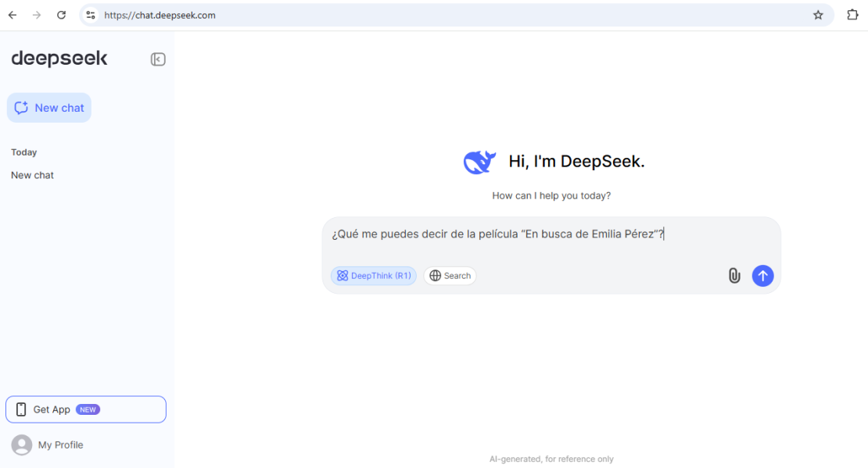Click 'How can I help you today?' text

coord(551,196)
